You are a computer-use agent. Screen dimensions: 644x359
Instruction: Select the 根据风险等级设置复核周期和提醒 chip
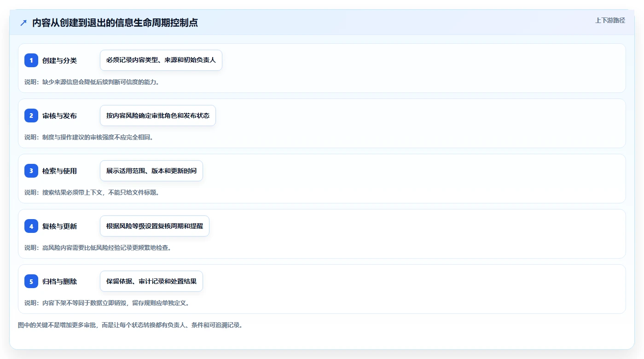pyautogui.click(x=155, y=226)
